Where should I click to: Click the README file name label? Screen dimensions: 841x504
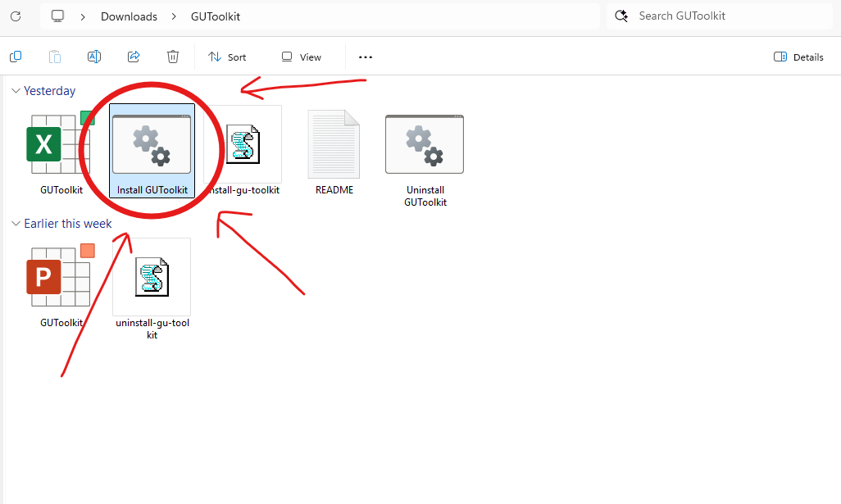(334, 190)
